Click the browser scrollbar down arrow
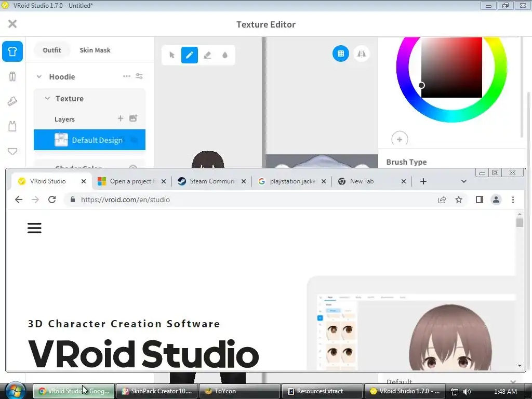The width and height of the screenshot is (532, 399). (520, 365)
